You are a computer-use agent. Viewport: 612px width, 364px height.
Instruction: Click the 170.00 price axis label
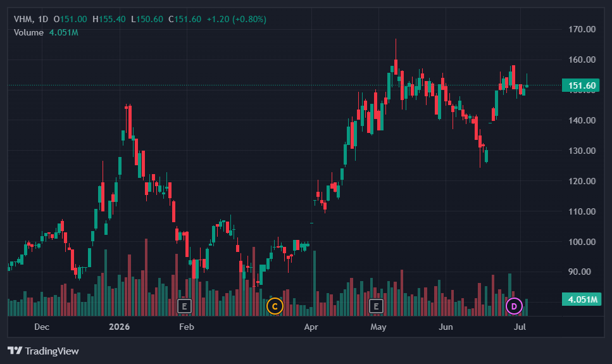[x=582, y=29]
